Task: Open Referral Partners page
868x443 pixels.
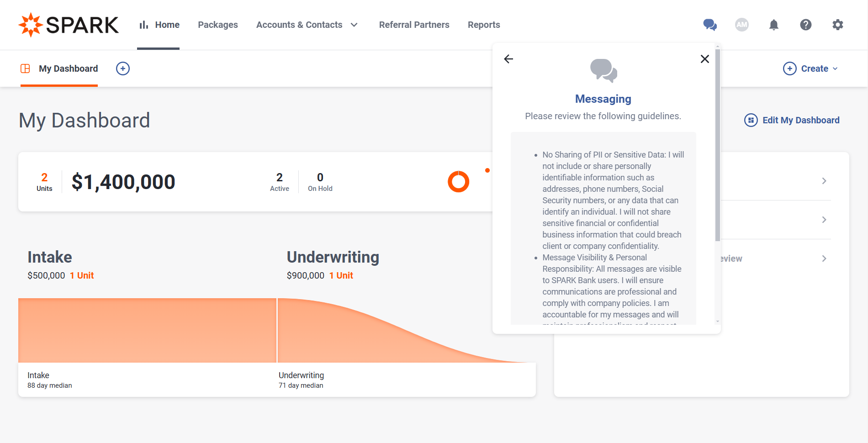Action: pyautogui.click(x=414, y=25)
